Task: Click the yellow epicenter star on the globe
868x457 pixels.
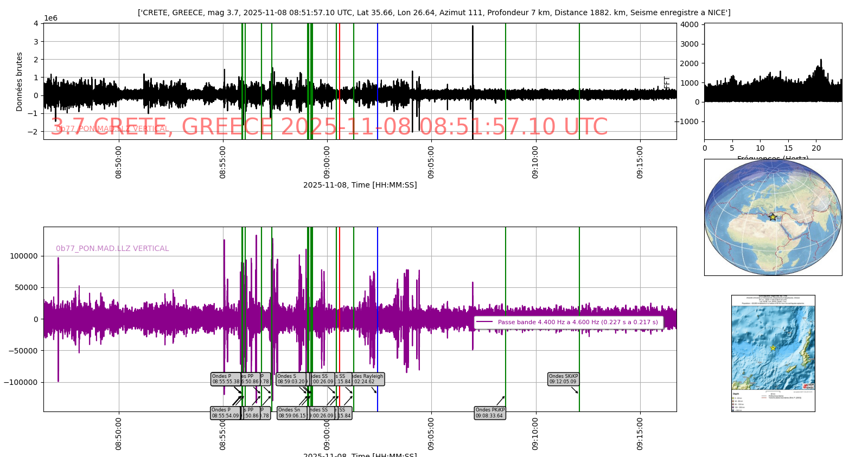Action: (x=773, y=217)
